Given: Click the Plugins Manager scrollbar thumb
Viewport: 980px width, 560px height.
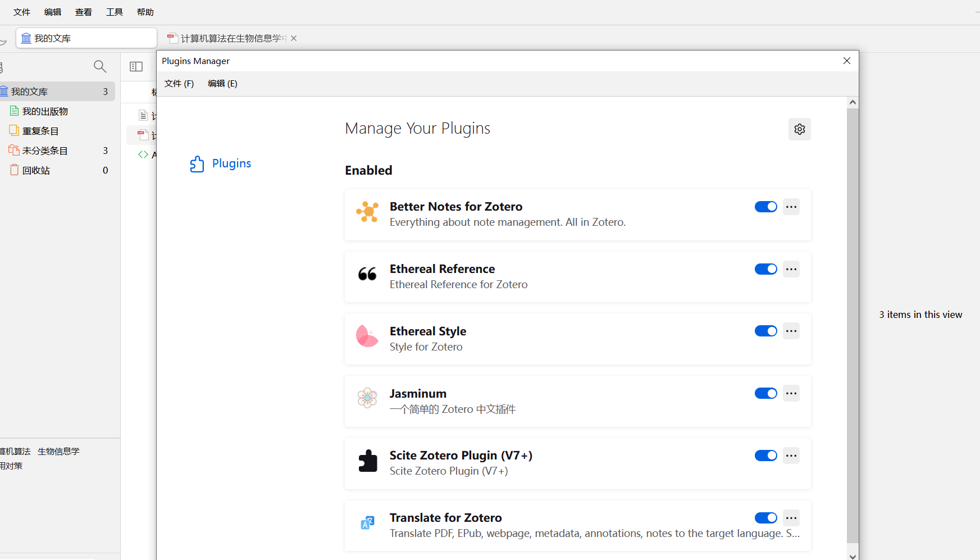Looking at the screenshot, I should (x=853, y=326).
